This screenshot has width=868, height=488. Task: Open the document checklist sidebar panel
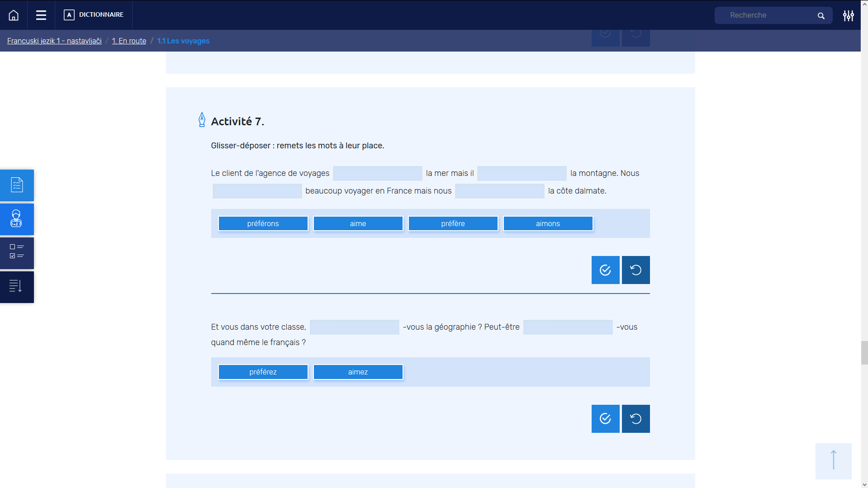click(17, 185)
